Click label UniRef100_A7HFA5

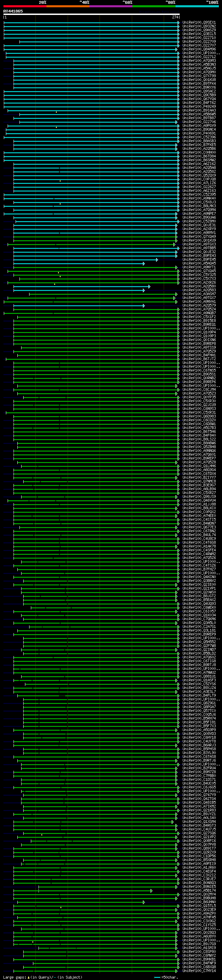tap(199, 917)
